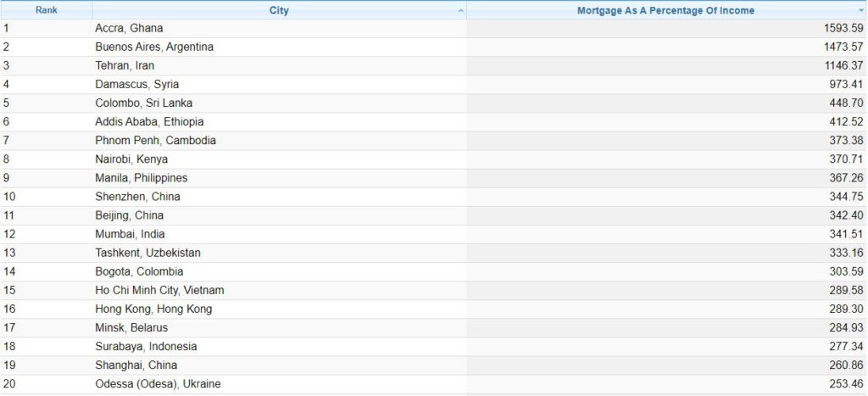Viewport: 868px width, 396px height.
Task: Click the value 367.26
Action: (847, 178)
